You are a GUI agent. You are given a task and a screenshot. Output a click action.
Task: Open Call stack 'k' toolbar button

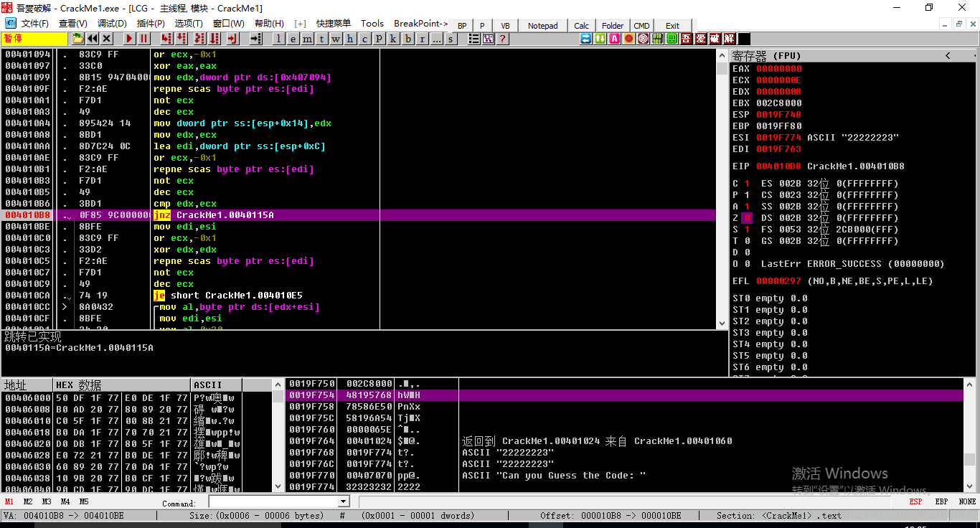click(x=393, y=39)
